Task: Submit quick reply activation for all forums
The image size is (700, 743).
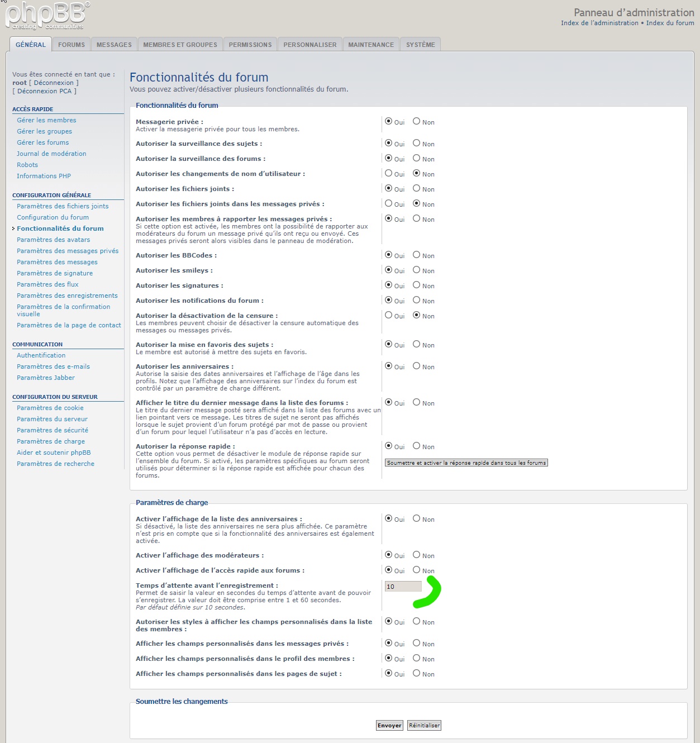Action: tap(466, 463)
